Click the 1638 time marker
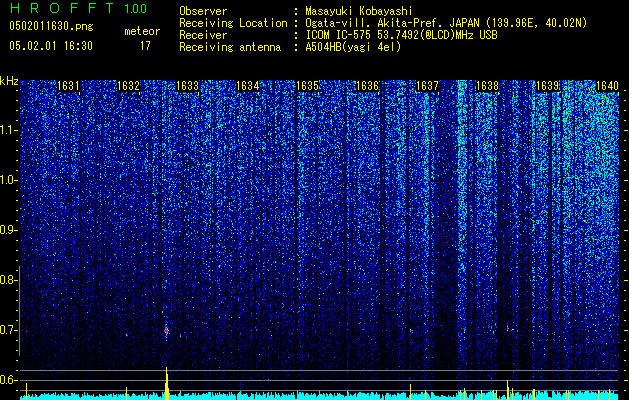The height and width of the screenshot is (400, 629). pyautogui.click(x=487, y=86)
